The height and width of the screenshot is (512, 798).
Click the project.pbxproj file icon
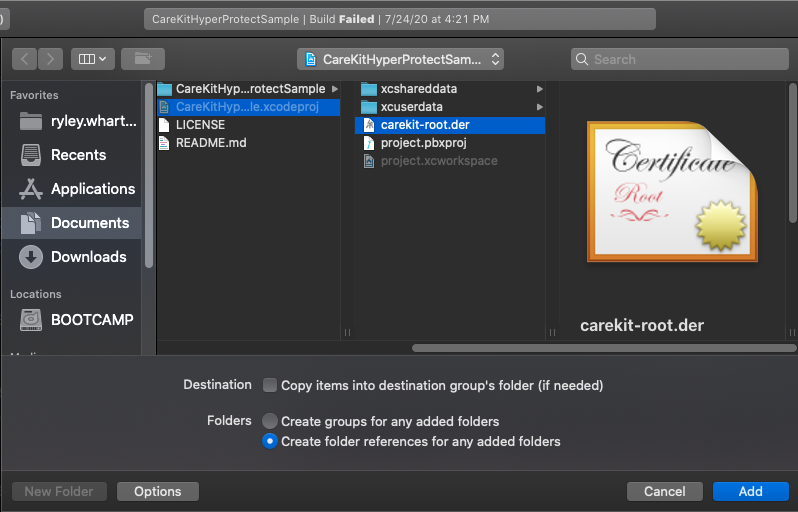coord(369,143)
